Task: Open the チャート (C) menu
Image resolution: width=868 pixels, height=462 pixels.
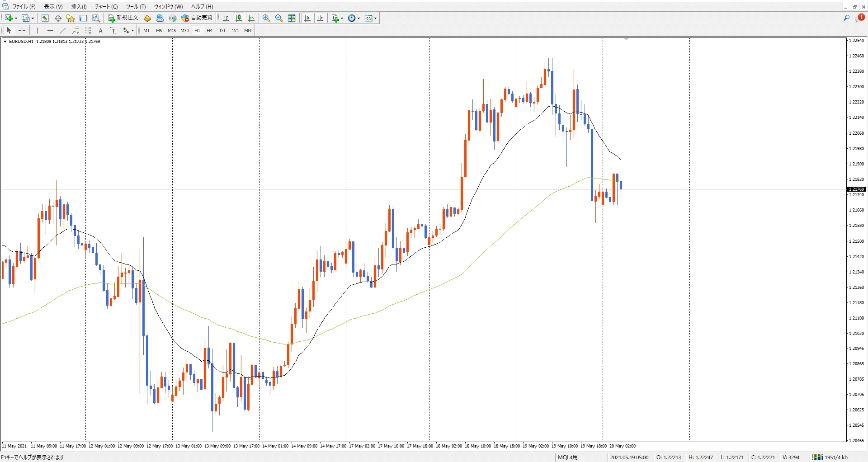Action: [x=106, y=6]
